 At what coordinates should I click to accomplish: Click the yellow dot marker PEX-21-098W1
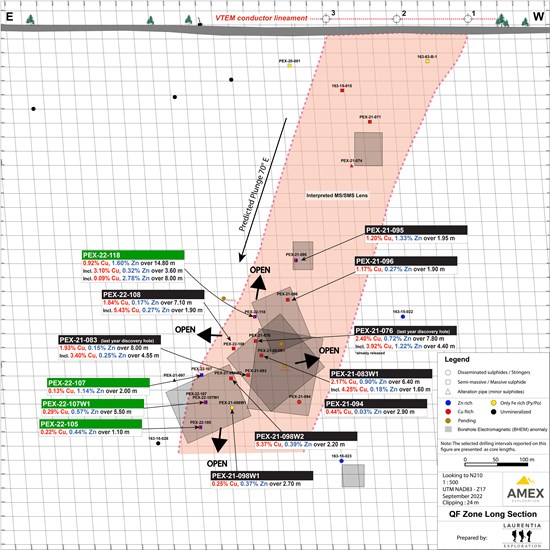[x=232, y=408]
